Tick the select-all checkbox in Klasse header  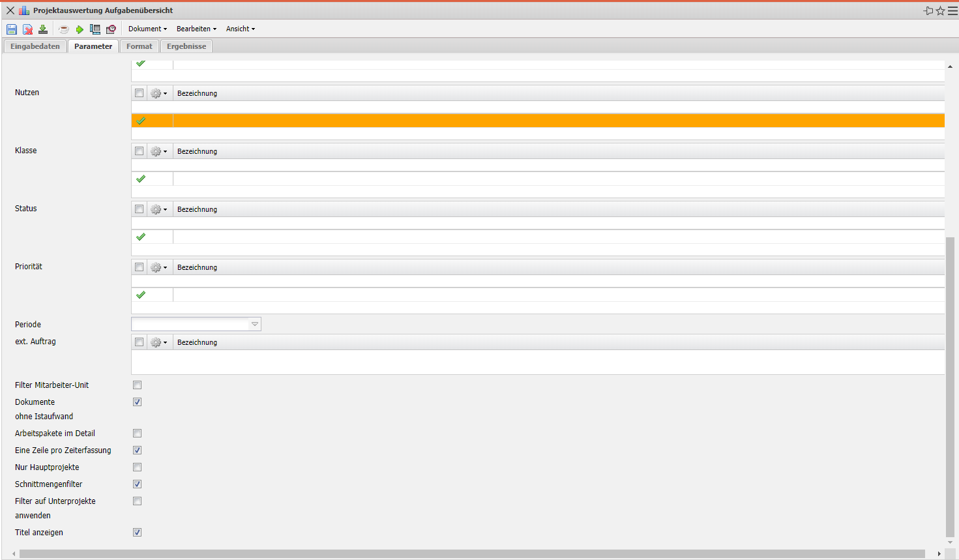(139, 151)
